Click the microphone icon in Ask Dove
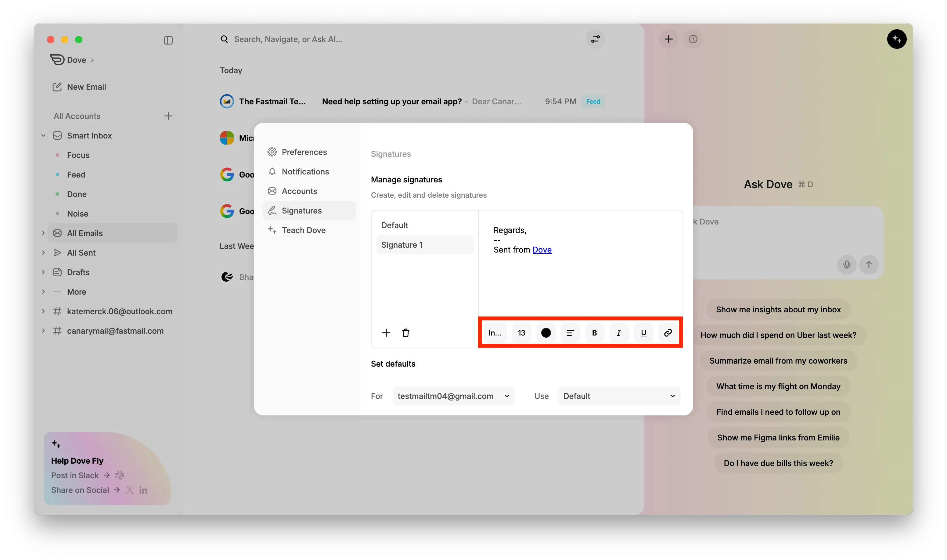Screen dimensions: 947x560 (x=847, y=265)
